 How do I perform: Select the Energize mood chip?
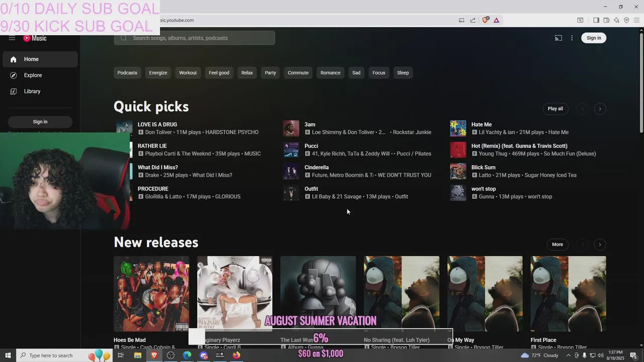click(158, 73)
